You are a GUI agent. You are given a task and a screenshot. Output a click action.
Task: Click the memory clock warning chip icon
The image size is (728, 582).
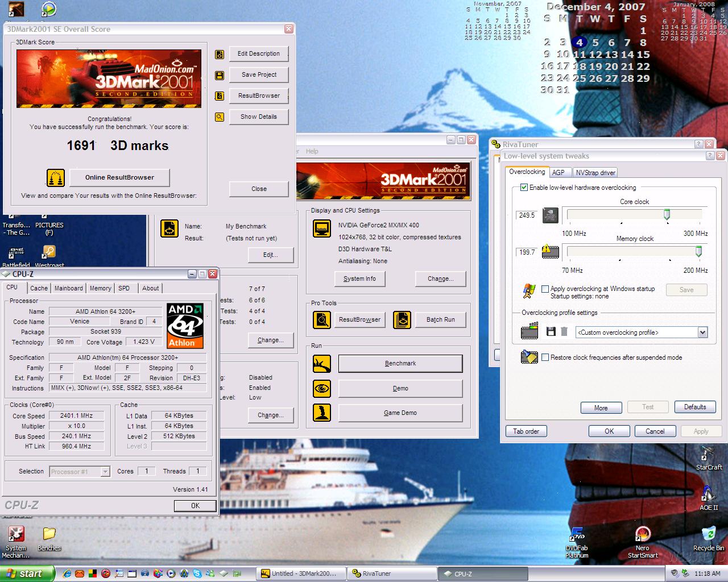point(550,251)
